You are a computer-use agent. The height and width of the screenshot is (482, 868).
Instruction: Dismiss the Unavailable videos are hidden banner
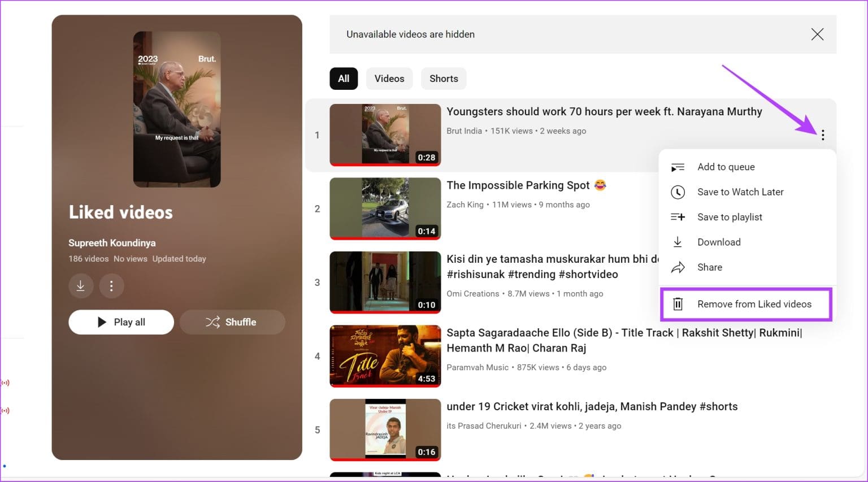click(817, 34)
